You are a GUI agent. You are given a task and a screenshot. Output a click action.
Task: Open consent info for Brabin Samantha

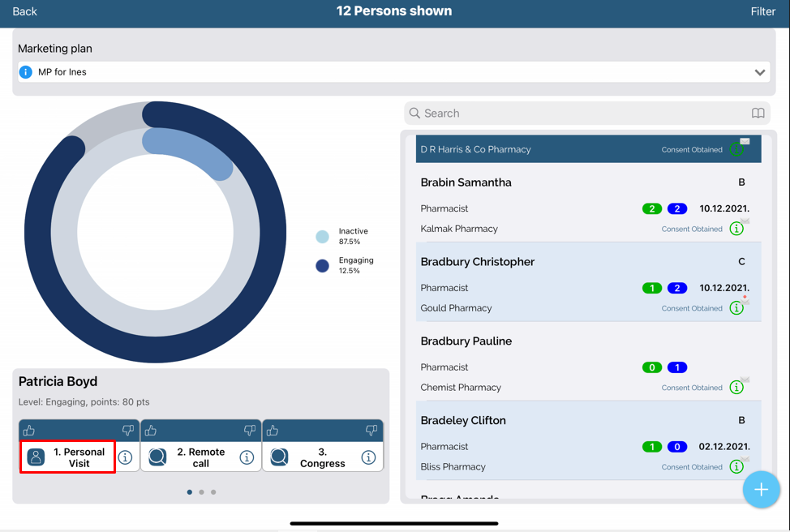pos(736,229)
